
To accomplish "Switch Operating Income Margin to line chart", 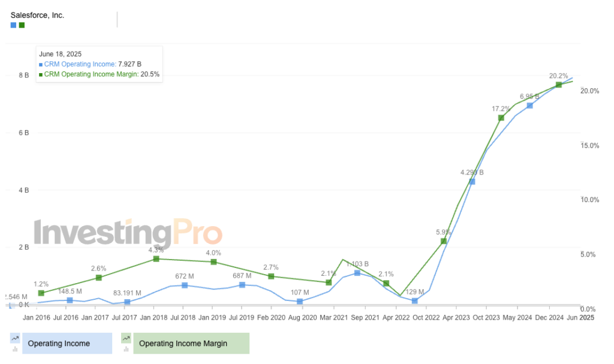I will (x=126, y=339).
